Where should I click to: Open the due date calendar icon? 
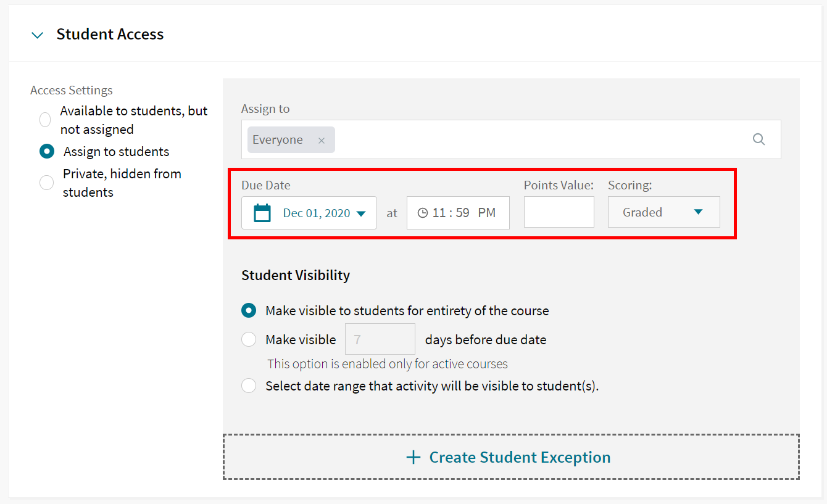pyautogui.click(x=262, y=212)
